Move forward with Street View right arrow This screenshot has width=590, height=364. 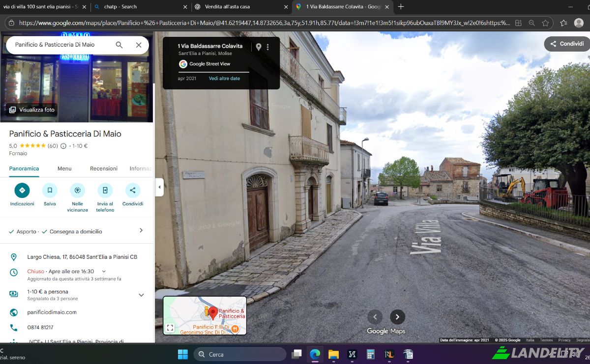tap(397, 317)
